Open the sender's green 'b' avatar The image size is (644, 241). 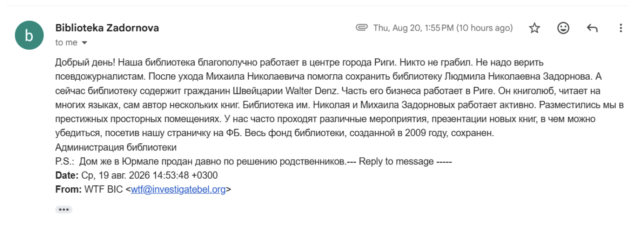29,35
